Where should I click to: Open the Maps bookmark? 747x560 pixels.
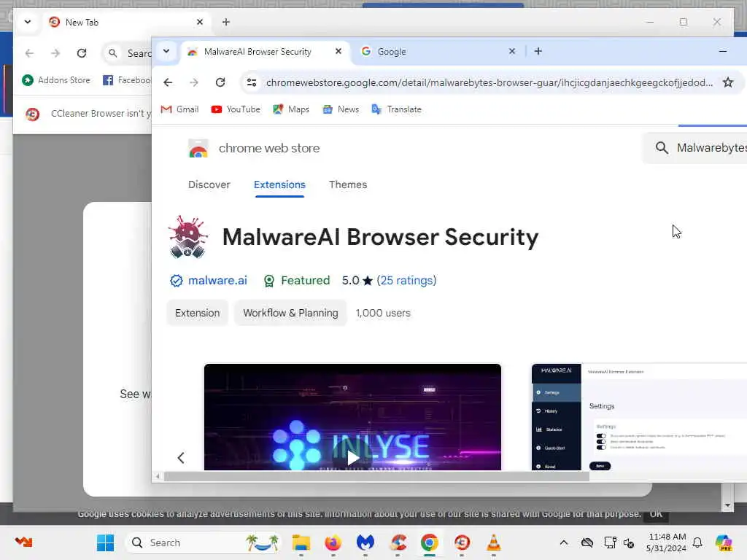[291, 109]
